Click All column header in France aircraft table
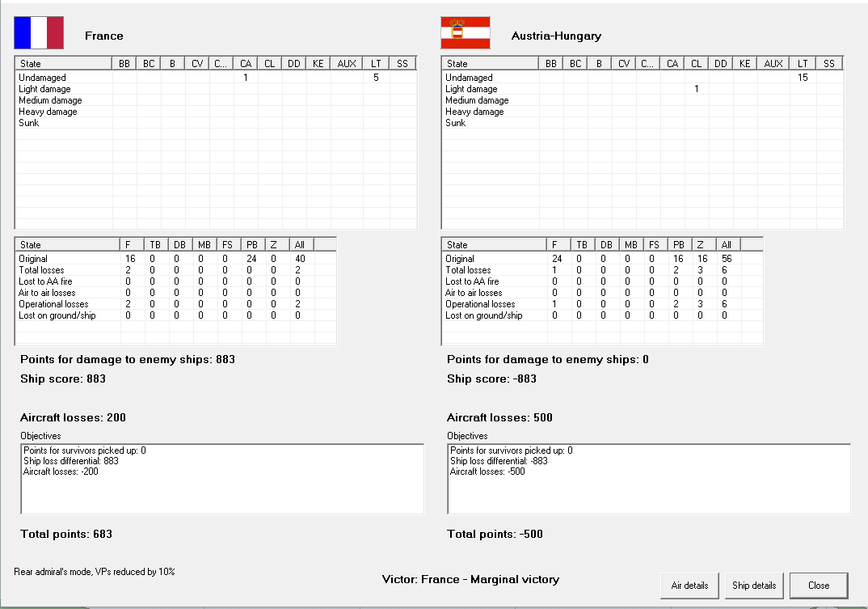 click(x=300, y=244)
